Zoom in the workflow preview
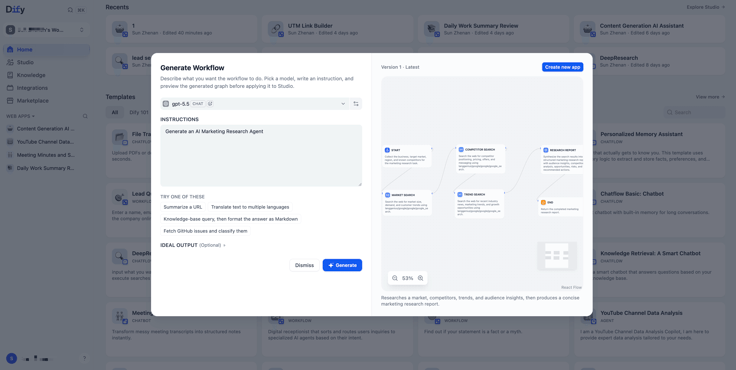This screenshot has width=736, height=370. tap(421, 278)
